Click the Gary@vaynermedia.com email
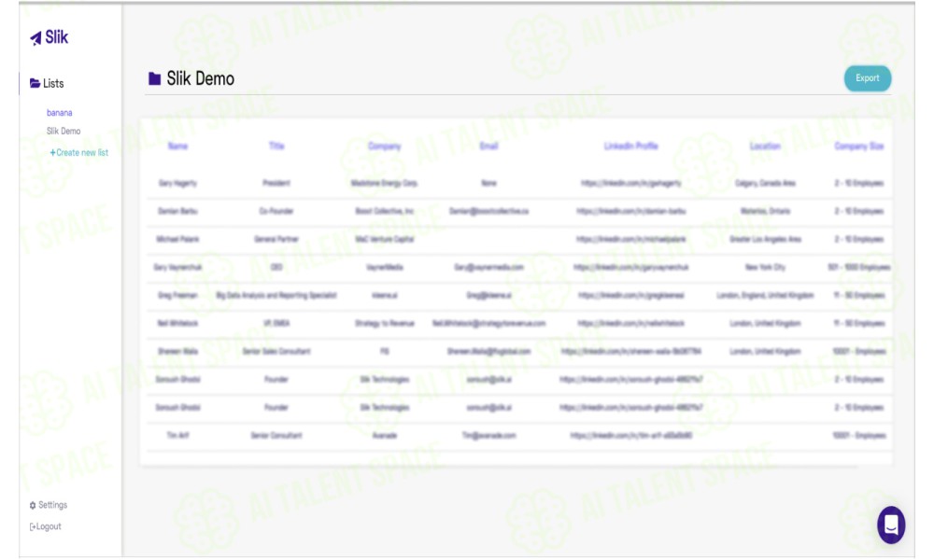 [489, 267]
